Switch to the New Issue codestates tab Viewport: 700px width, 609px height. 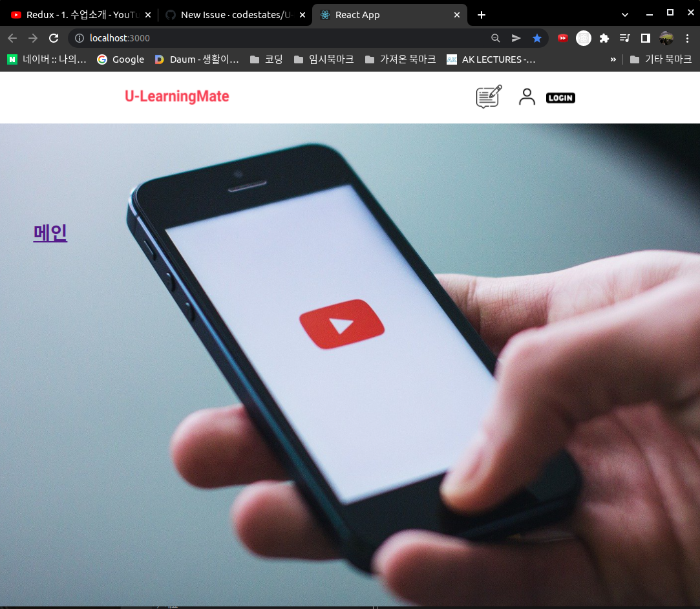[x=235, y=15]
